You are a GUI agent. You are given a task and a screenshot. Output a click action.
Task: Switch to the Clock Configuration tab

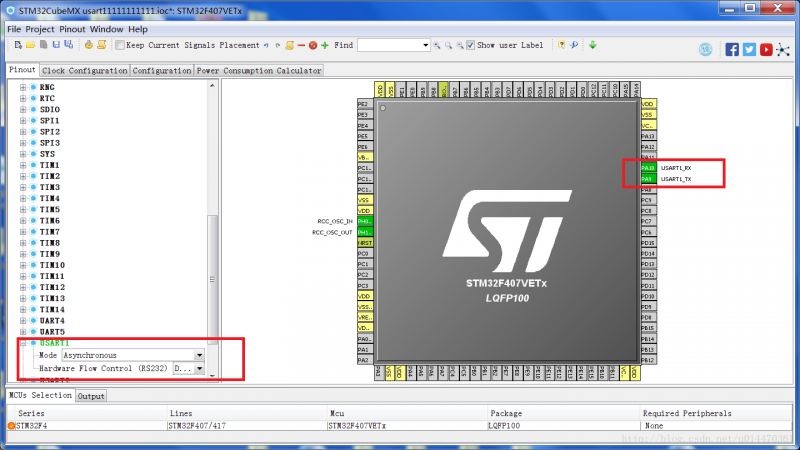84,70
